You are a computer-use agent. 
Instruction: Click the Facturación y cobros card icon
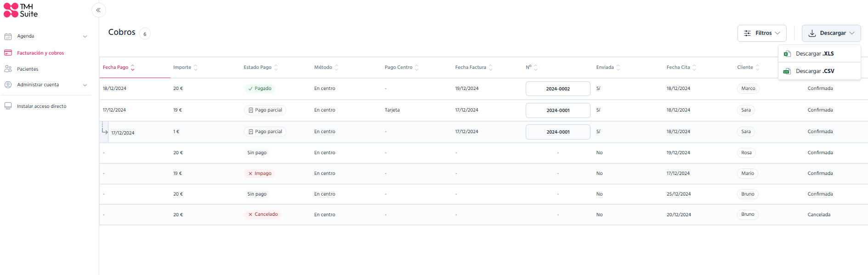pyautogui.click(x=8, y=53)
